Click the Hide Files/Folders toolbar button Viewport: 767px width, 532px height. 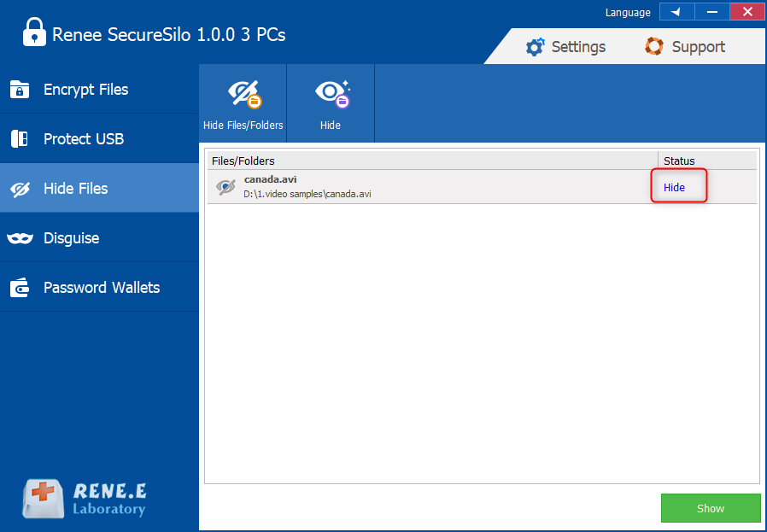[x=243, y=103]
